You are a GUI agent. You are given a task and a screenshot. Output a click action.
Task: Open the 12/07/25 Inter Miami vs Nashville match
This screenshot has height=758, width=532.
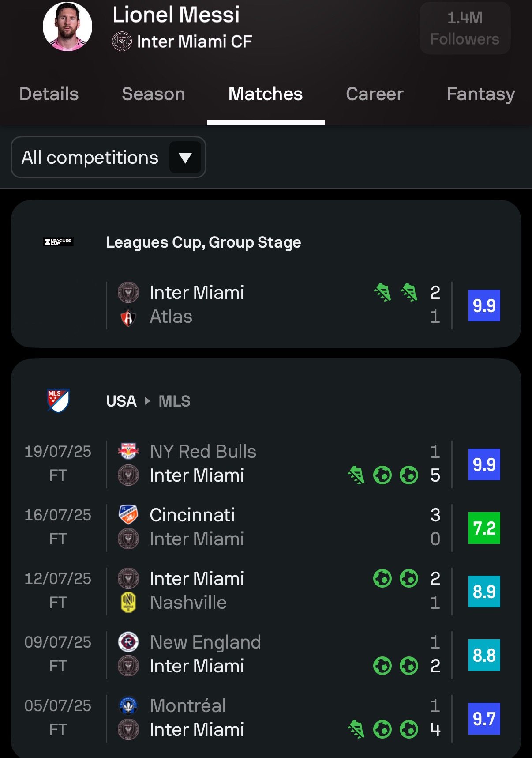point(273,591)
